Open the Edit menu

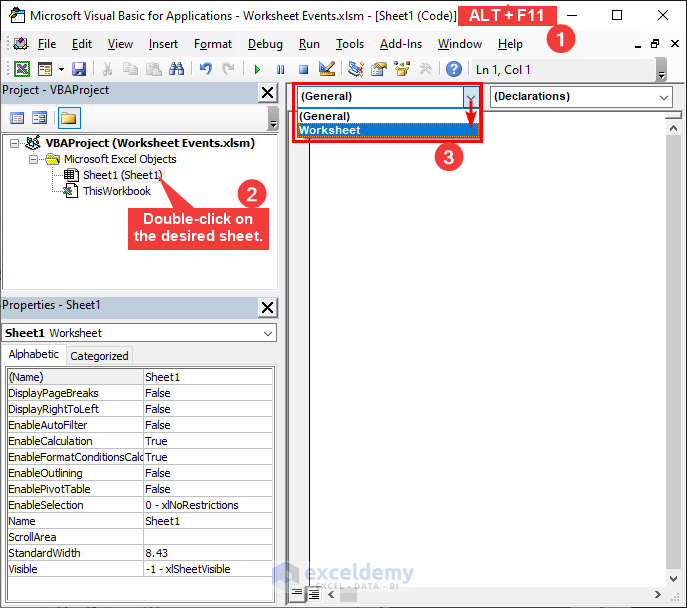[x=82, y=44]
